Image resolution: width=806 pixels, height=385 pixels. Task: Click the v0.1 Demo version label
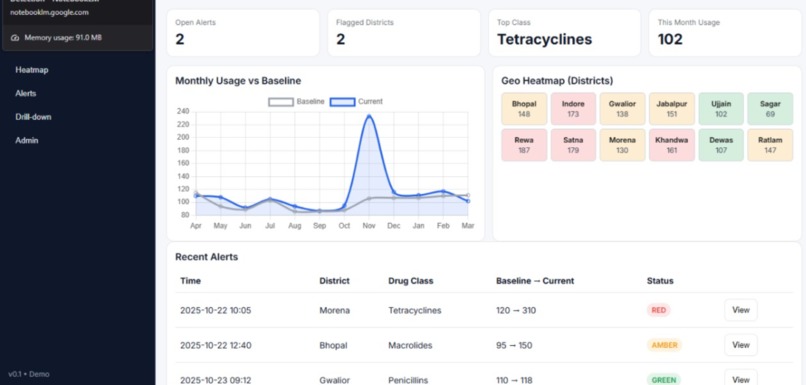click(x=29, y=374)
